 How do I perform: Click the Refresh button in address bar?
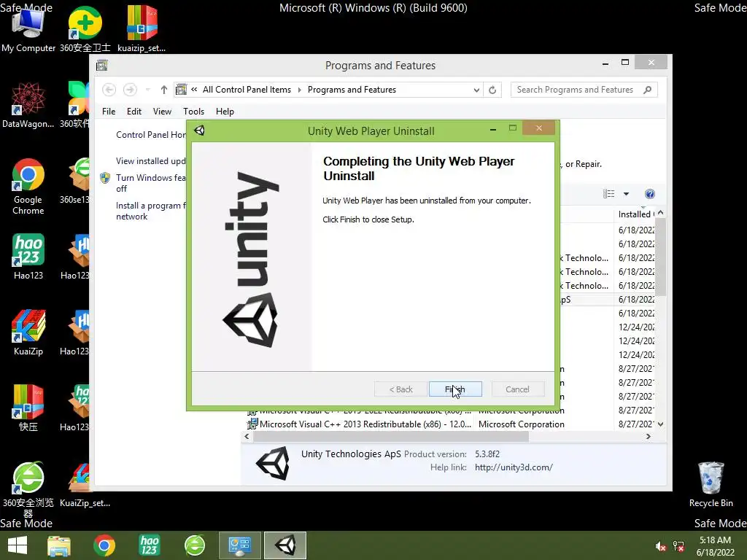492,90
